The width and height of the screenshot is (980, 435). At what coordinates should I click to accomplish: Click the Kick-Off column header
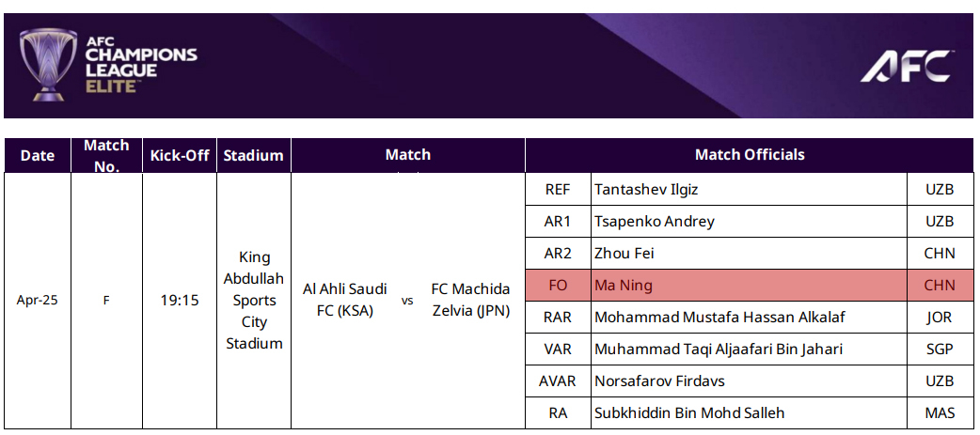tap(180, 156)
